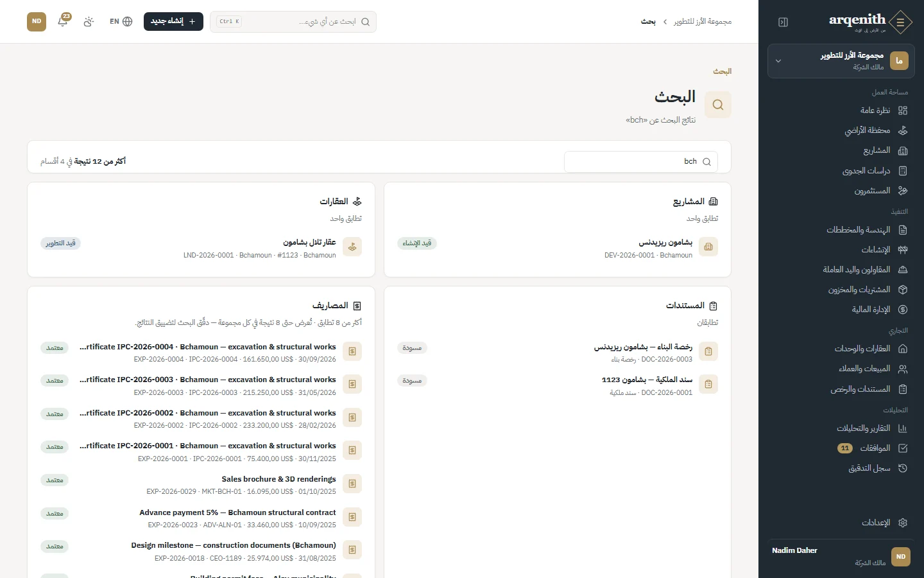Click the المبيعات والعملاء people icon
The height and width of the screenshot is (578, 924).
903,369
